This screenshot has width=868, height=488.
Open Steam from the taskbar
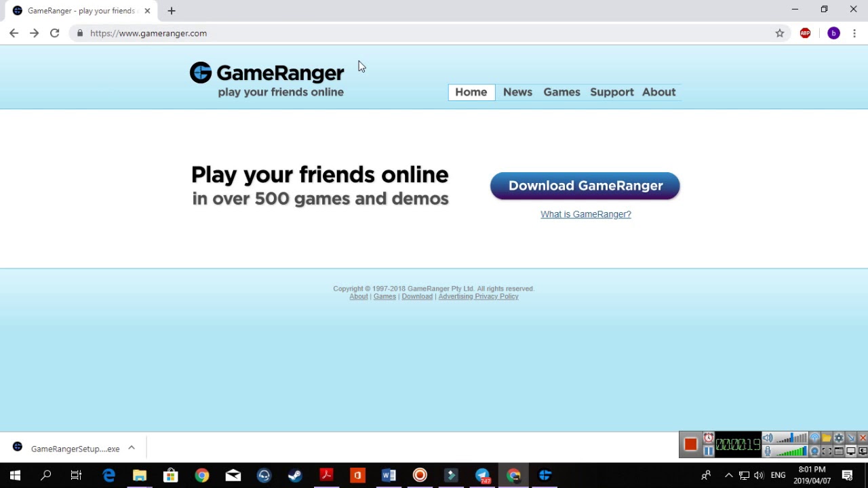(x=295, y=475)
